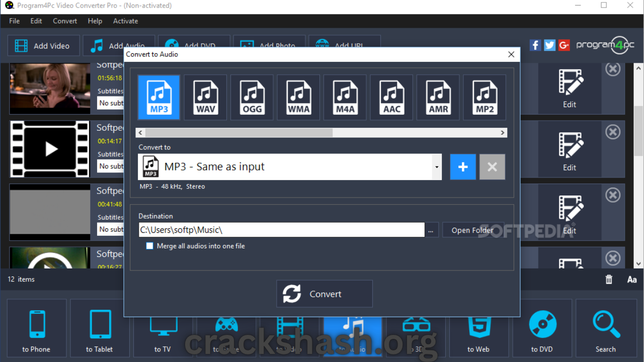
Task: Open the Convert menu
Action: 65,21
